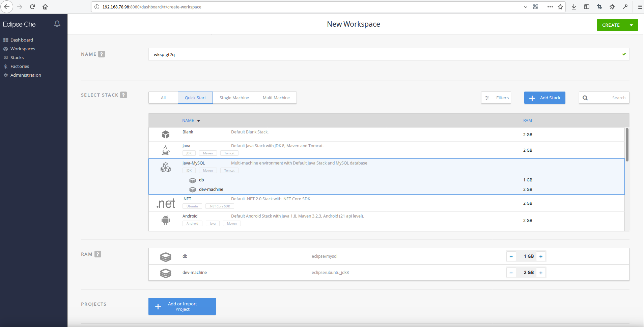Open the stack Filters dropdown
644x327 pixels.
tap(496, 98)
